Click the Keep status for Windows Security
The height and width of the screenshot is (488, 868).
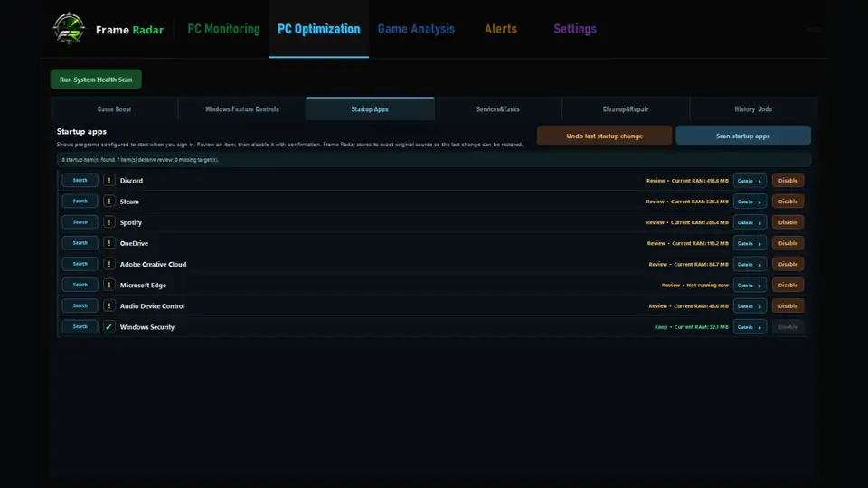coord(661,327)
